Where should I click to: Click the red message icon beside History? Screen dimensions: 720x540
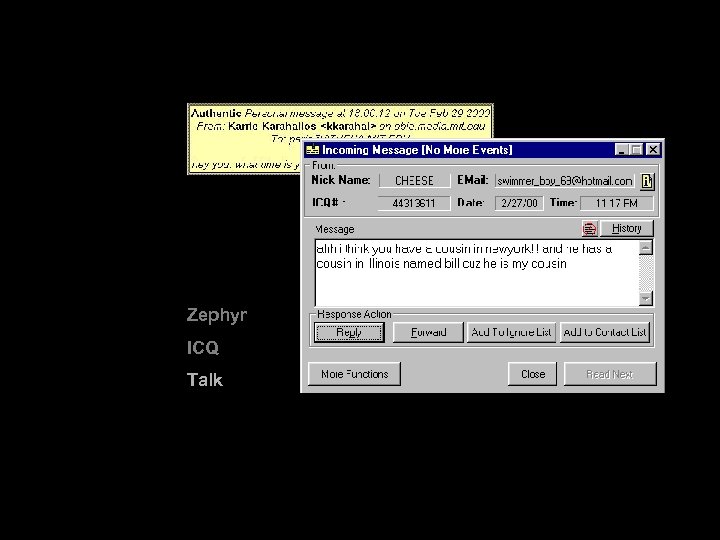tap(590, 228)
